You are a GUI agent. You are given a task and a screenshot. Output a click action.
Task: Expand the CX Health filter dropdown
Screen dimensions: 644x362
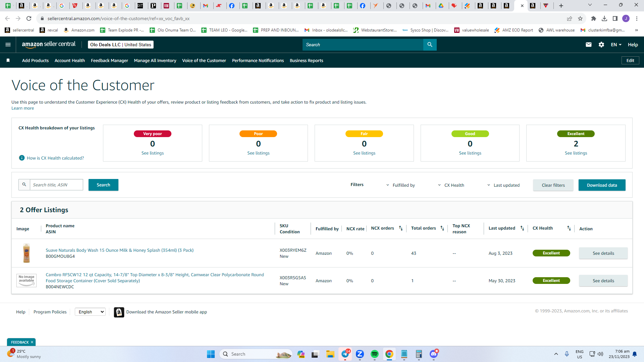[x=451, y=185]
